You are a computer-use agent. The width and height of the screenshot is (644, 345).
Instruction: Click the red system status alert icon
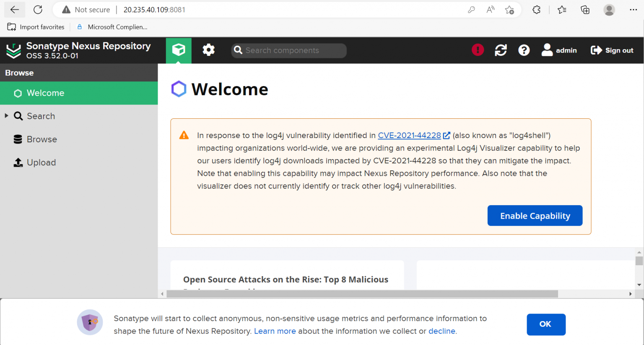tap(478, 50)
